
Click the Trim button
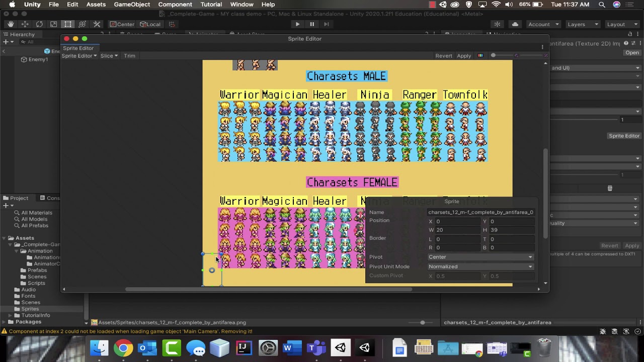[x=129, y=56]
